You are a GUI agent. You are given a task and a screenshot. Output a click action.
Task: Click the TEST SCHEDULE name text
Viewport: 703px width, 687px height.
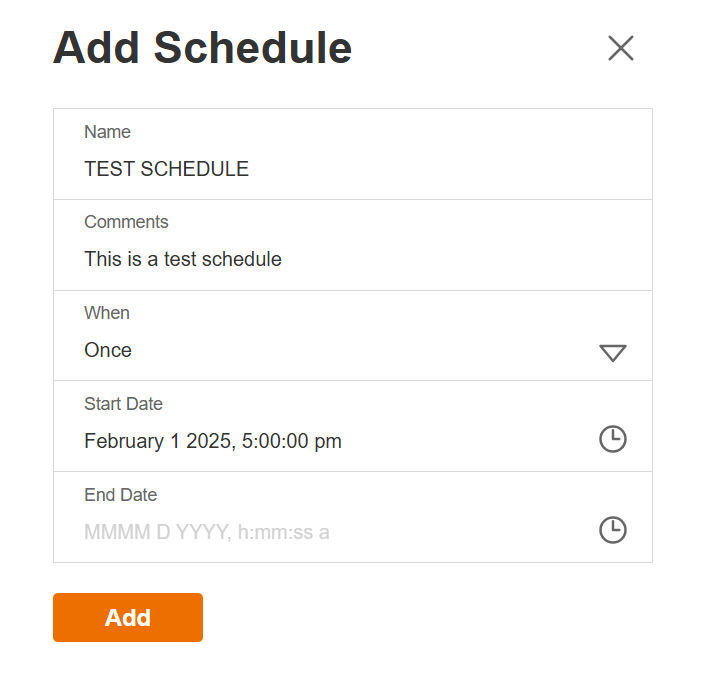pos(166,169)
